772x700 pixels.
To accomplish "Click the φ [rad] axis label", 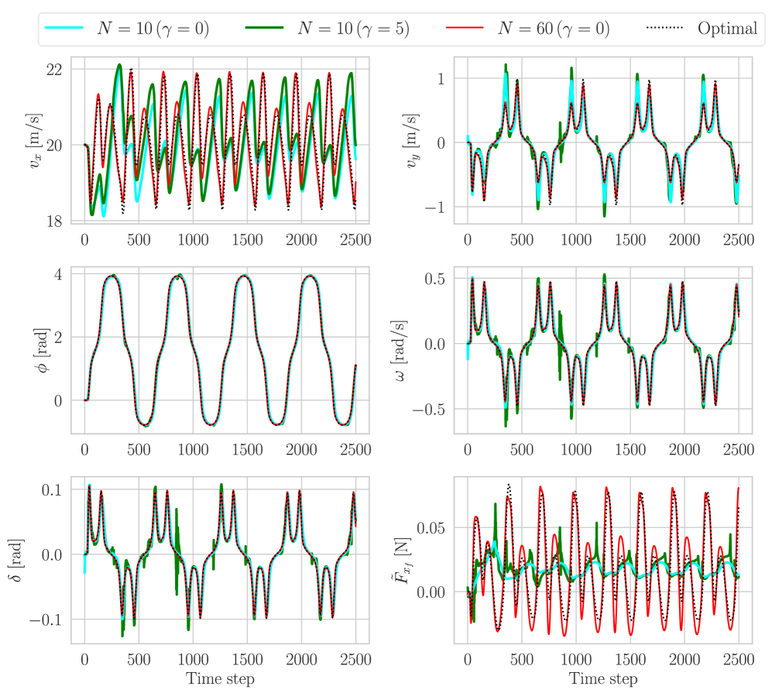I will tap(43, 351).
